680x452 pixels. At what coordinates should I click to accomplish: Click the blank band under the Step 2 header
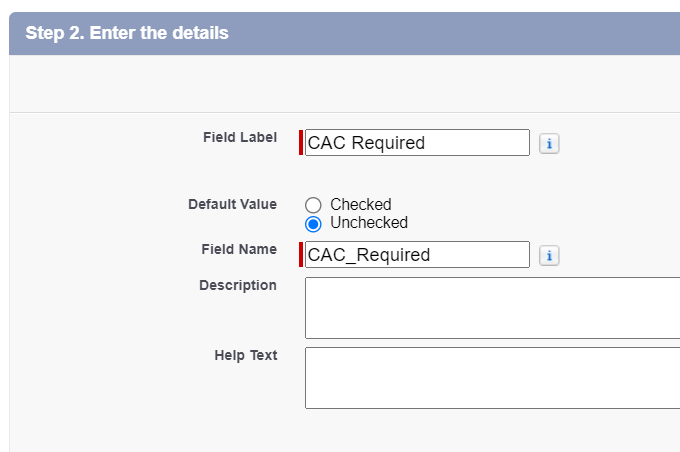point(345,83)
